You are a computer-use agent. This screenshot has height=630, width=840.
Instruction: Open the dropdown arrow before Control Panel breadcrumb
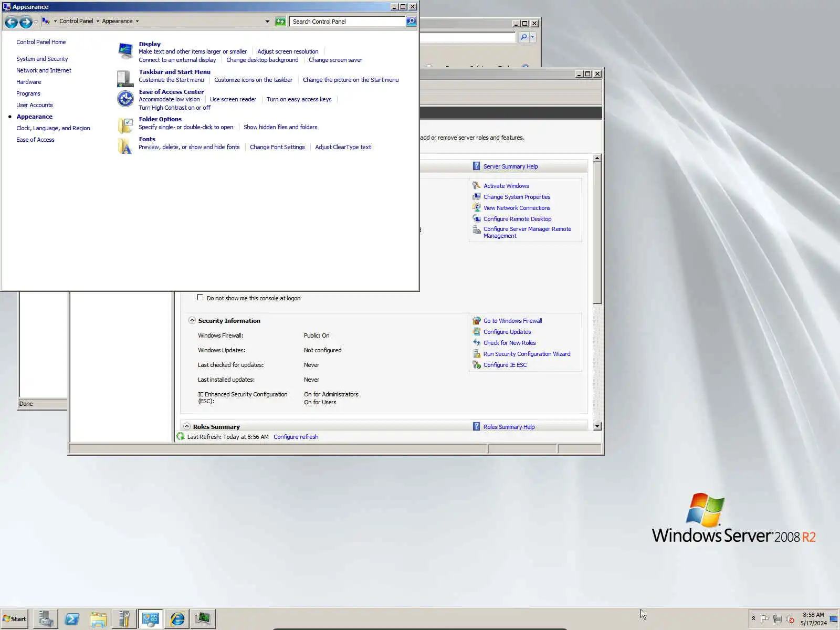[55, 22]
